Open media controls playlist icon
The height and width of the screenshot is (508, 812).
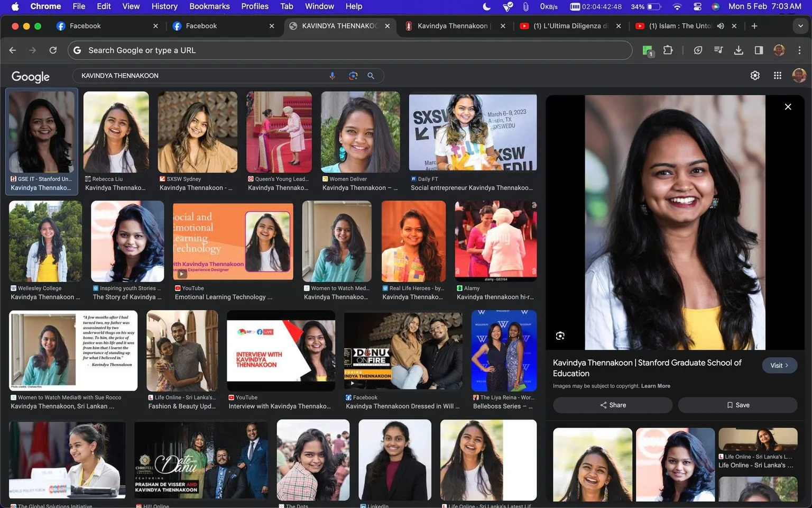[x=718, y=50]
